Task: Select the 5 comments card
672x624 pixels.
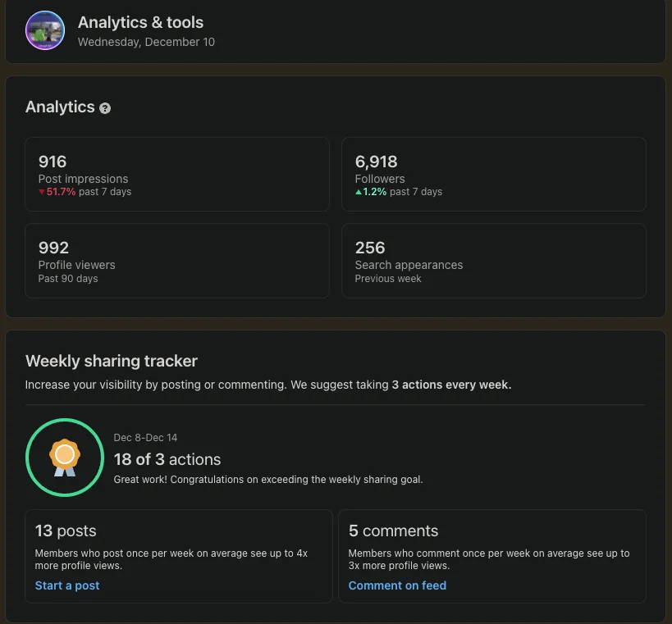Action: (x=492, y=556)
